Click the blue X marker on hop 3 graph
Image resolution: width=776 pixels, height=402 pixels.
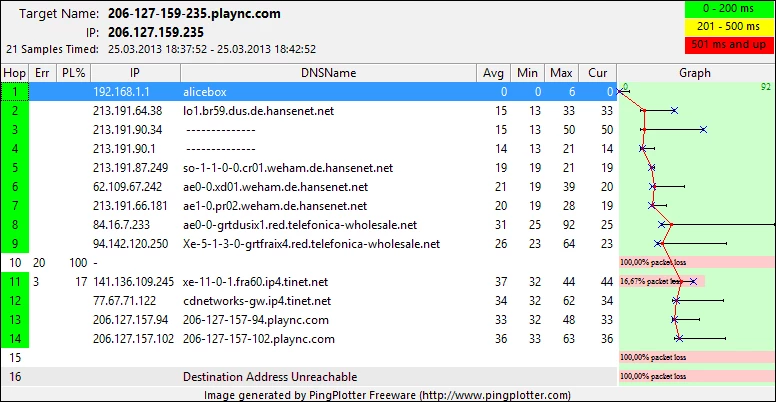click(x=704, y=130)
